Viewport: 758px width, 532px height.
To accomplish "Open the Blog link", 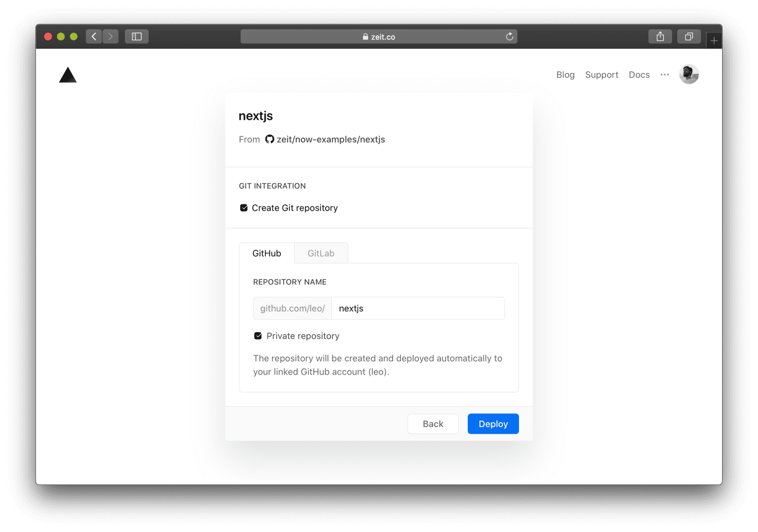I will coord(565,75).
